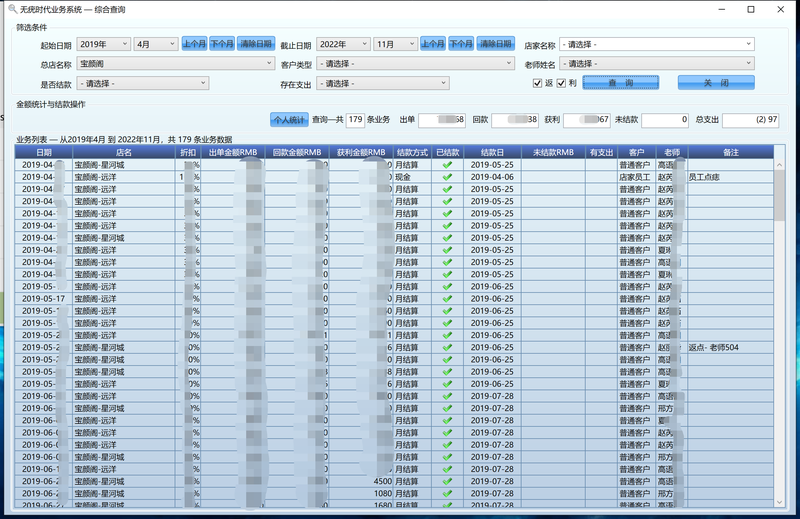Image resolution: width=800 pixels, height=519 pixels.
Task: Click the 出单金额RMB column header
Action: 233,152
